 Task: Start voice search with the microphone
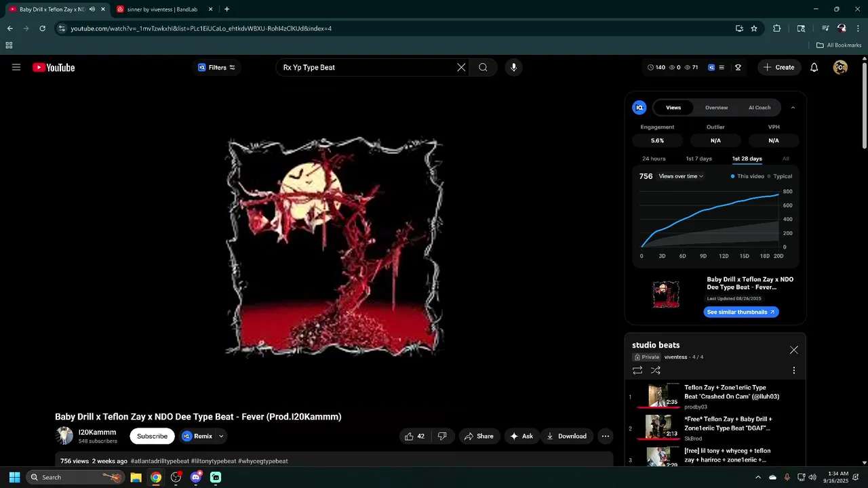(513, 67)
